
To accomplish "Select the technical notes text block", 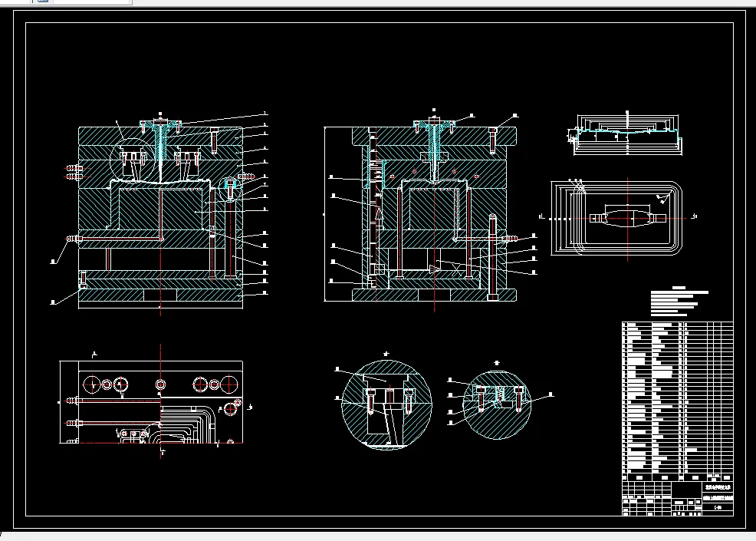I will [x=679, y=302].
